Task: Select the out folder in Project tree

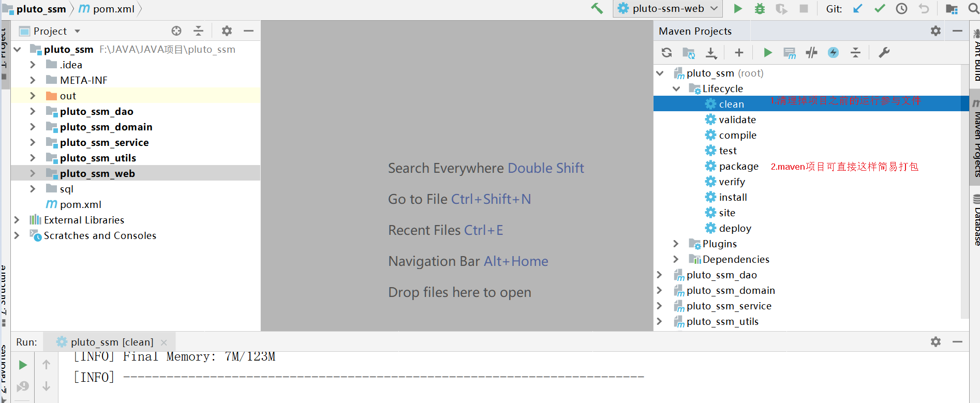Action: [68, 96]
